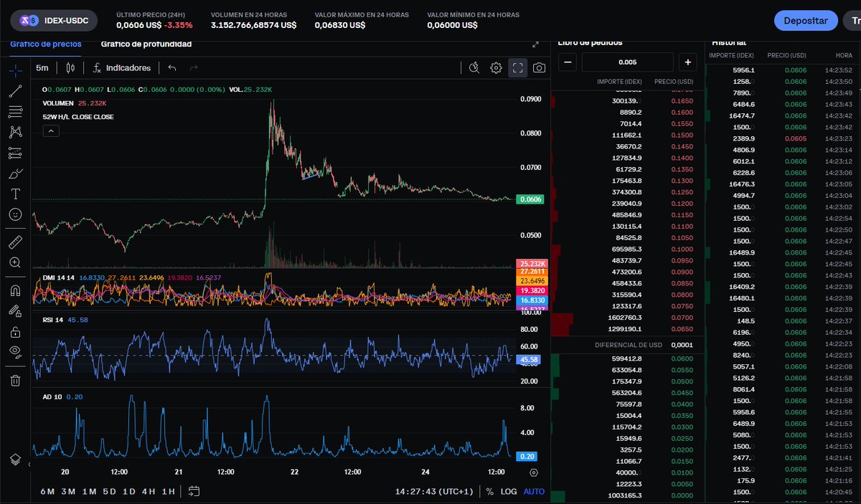Toggle lock all drawing tools
The height and width of the screenshot is (504, 861).
coord(15,331)
